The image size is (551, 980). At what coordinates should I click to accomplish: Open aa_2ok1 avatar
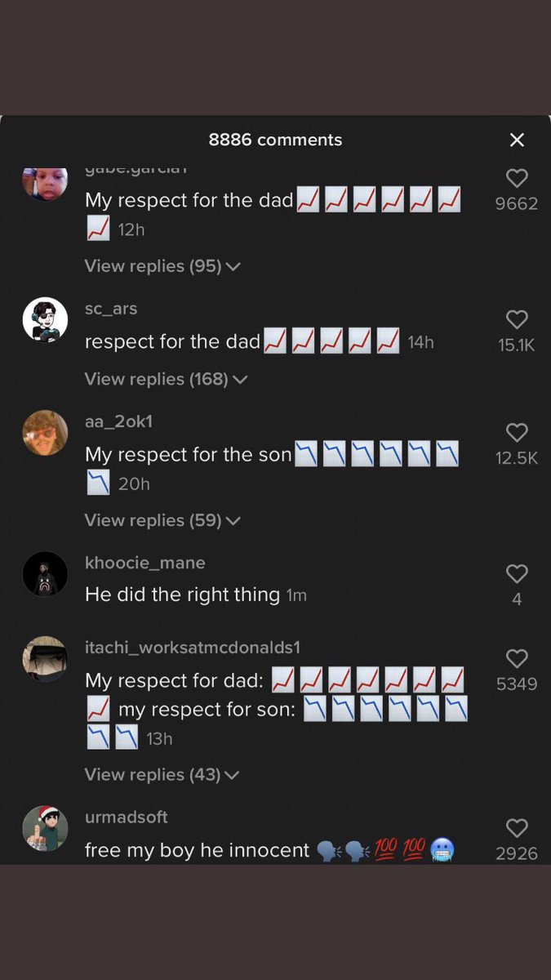[x=45, y=432]
